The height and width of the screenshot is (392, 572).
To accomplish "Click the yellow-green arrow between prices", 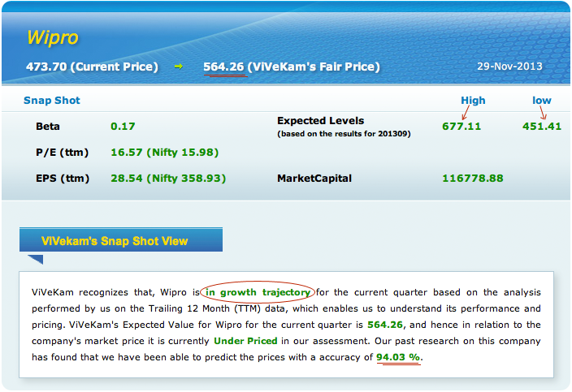I will click(x=179, y=67).
